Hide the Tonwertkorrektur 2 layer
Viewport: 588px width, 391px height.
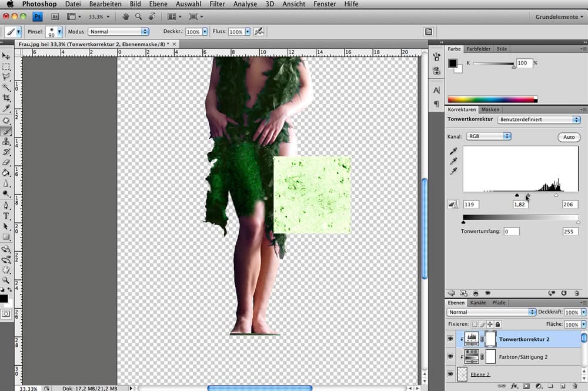point(450,339)
